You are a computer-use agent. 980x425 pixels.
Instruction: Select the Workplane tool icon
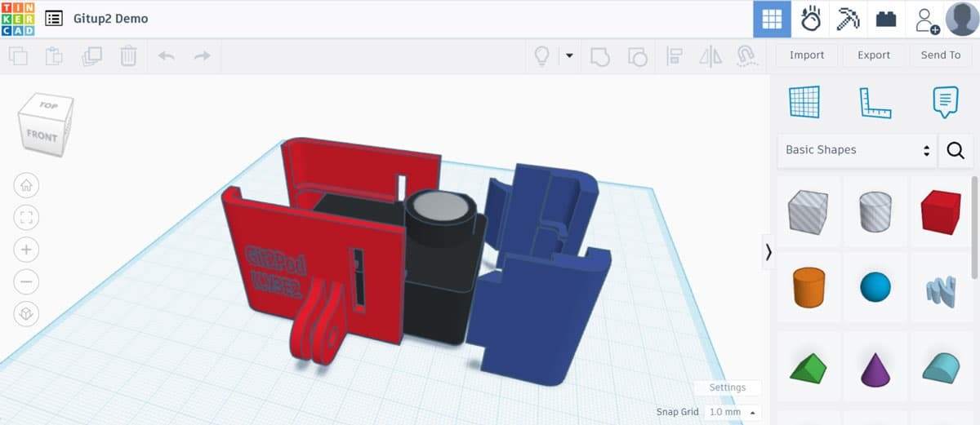click(804, 102)
